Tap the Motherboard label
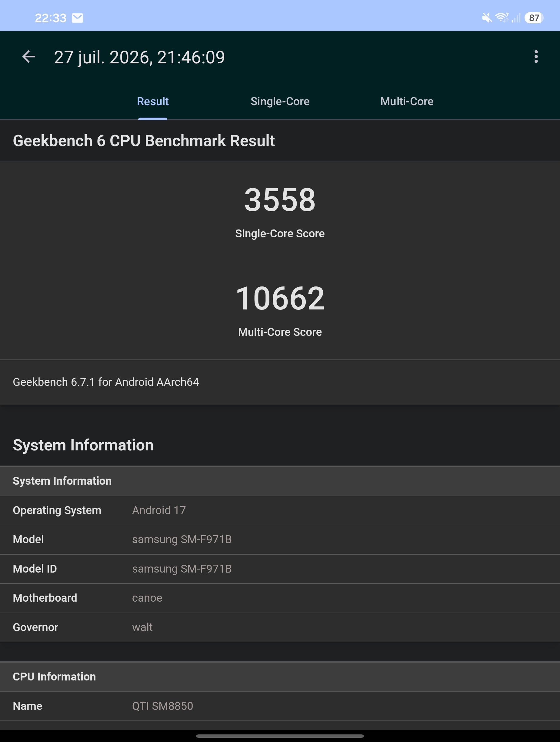560x742 pixels. point(45,598)
